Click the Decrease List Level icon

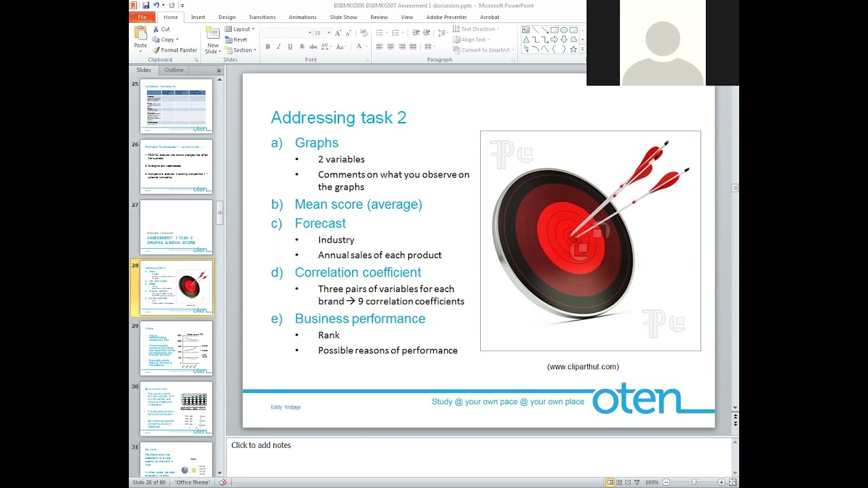click(x=416, y=33)
